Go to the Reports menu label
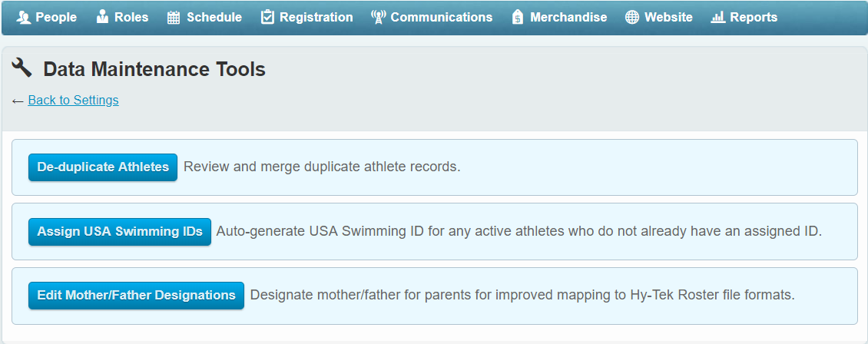The height and width of the screenshot is (344, 868). click(754, 17)
